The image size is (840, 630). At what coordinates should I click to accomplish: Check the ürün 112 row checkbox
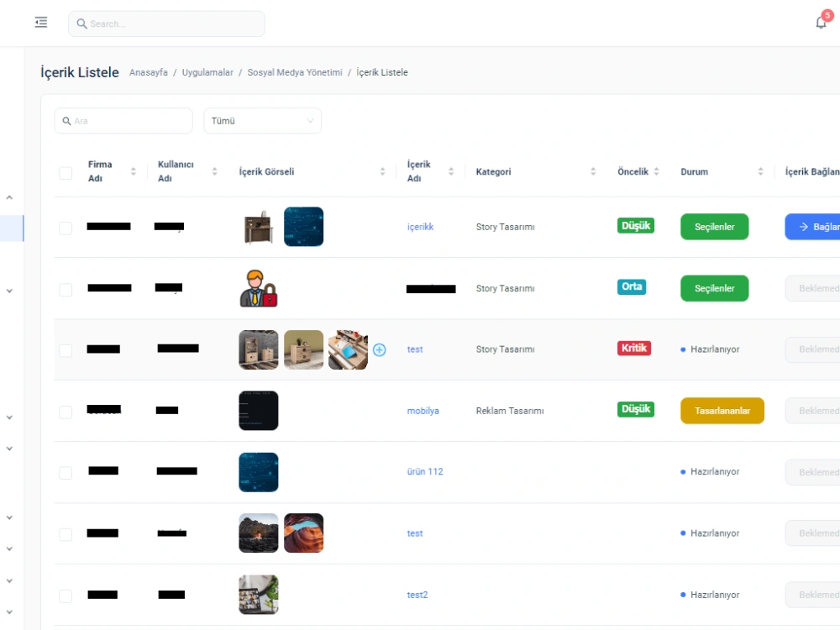coord(66,473)
